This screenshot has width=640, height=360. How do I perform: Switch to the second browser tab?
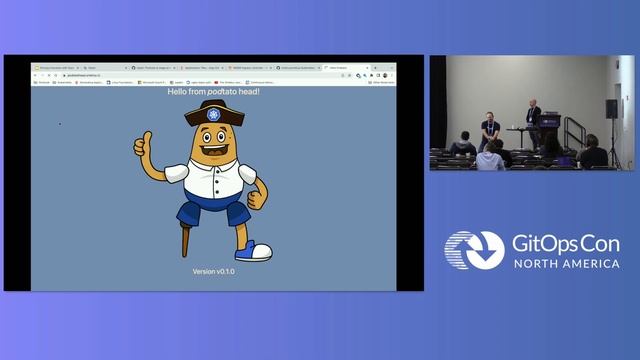click(105, 68)
